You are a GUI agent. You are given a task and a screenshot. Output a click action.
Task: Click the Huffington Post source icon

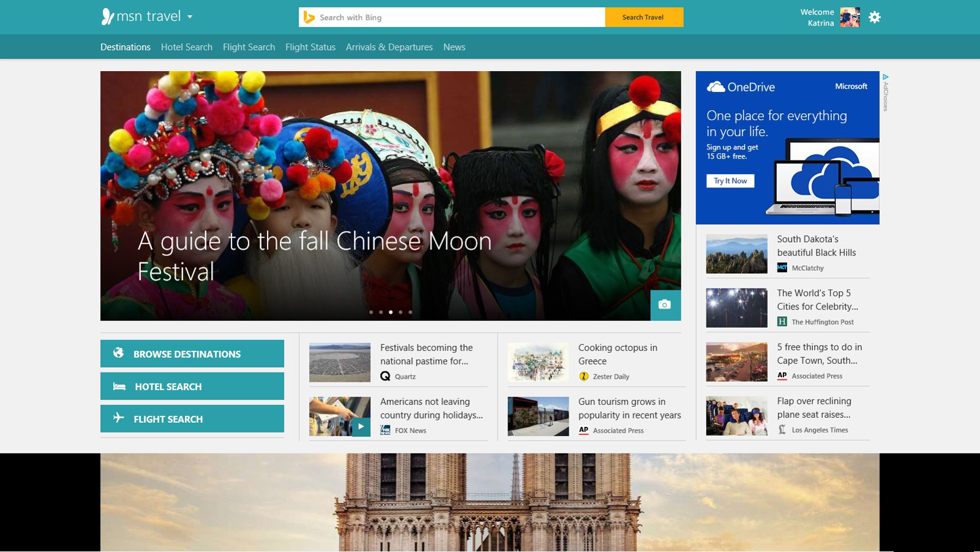click(782, 322)
